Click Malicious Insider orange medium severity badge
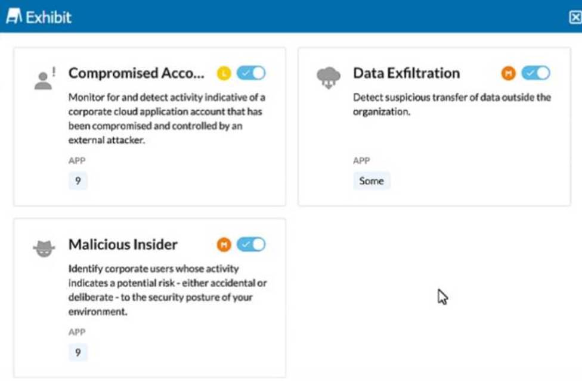 pyautogui.click(x=224, y=244)
